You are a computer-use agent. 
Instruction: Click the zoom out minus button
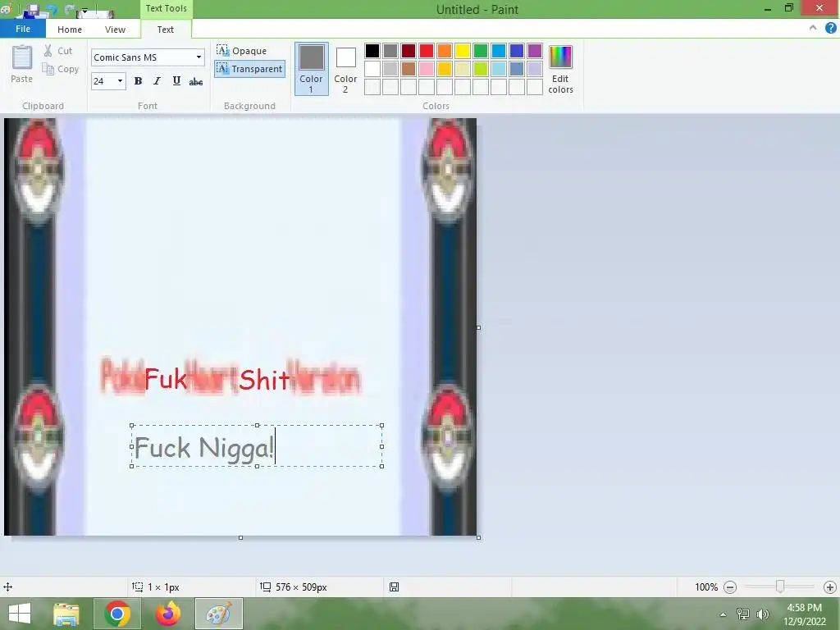[729, 587]
